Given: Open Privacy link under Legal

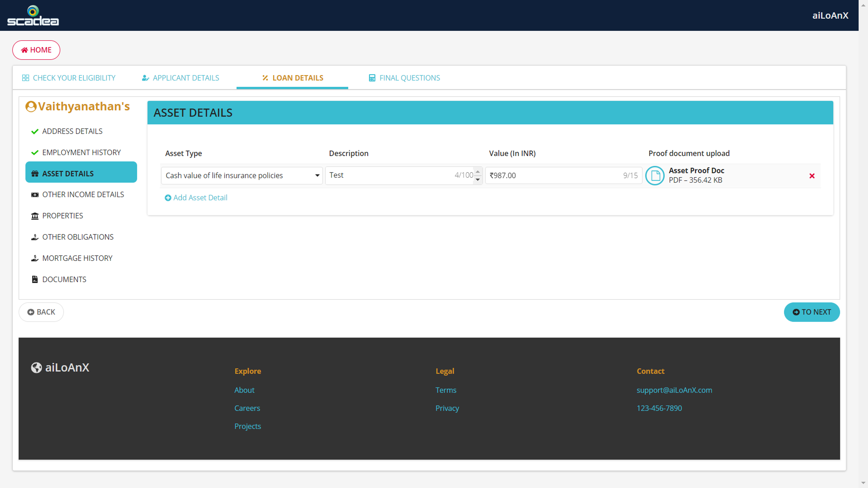Looking at the screenshot, I should 447,408.
